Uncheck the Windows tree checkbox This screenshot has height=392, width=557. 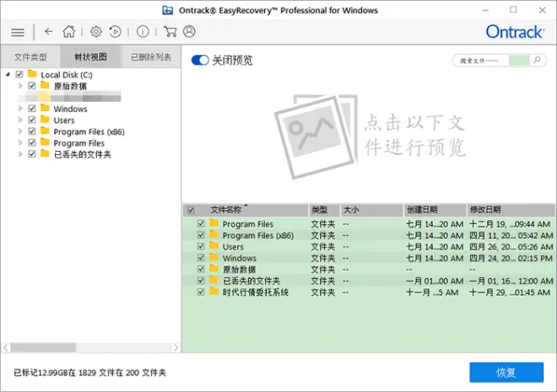pos(32,108)
